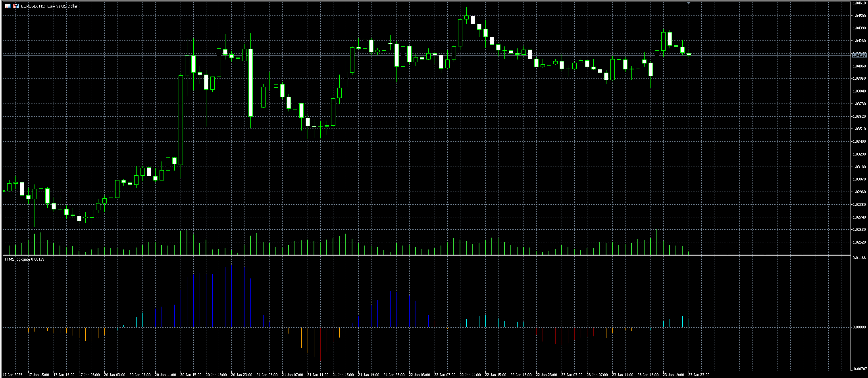Click the -0.00707 indicator scale value
The width and height of the screenshot is (868, 378).
859,369
